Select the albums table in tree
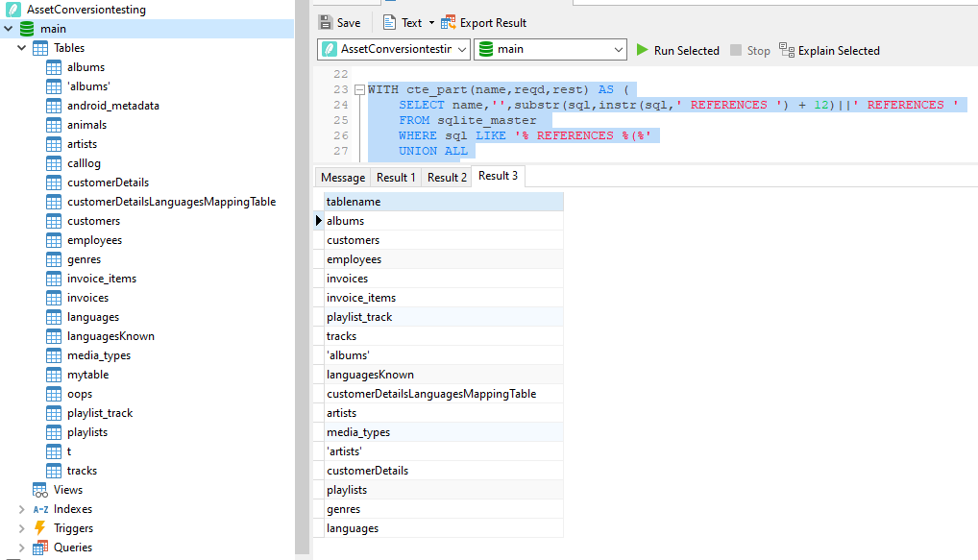Screen dimensions: 978x560 (x=86, y=67)
